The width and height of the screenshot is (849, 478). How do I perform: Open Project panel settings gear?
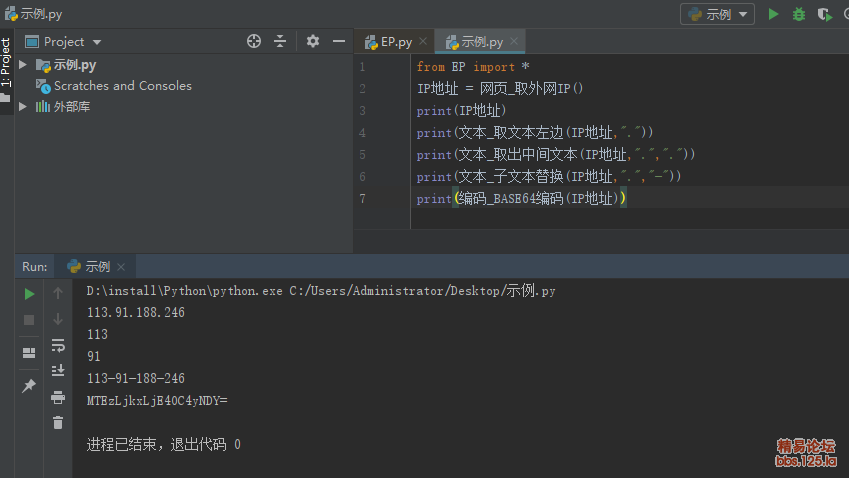[x=313, y=41]
